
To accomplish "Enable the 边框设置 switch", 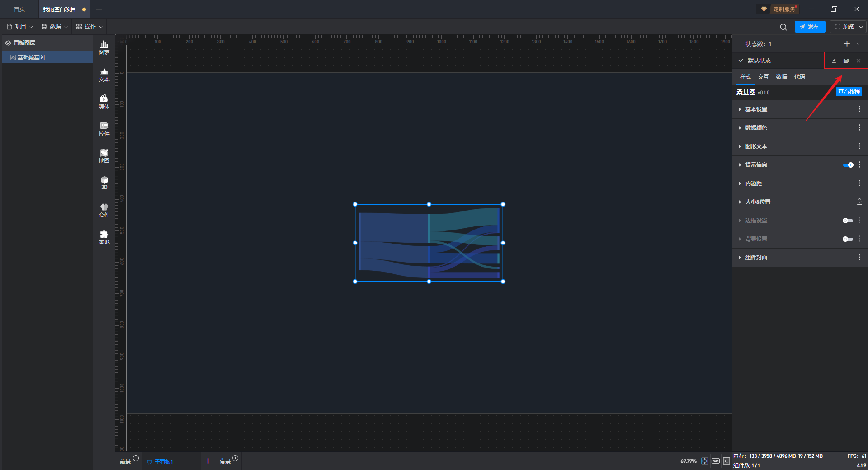I will pos(848,221).
